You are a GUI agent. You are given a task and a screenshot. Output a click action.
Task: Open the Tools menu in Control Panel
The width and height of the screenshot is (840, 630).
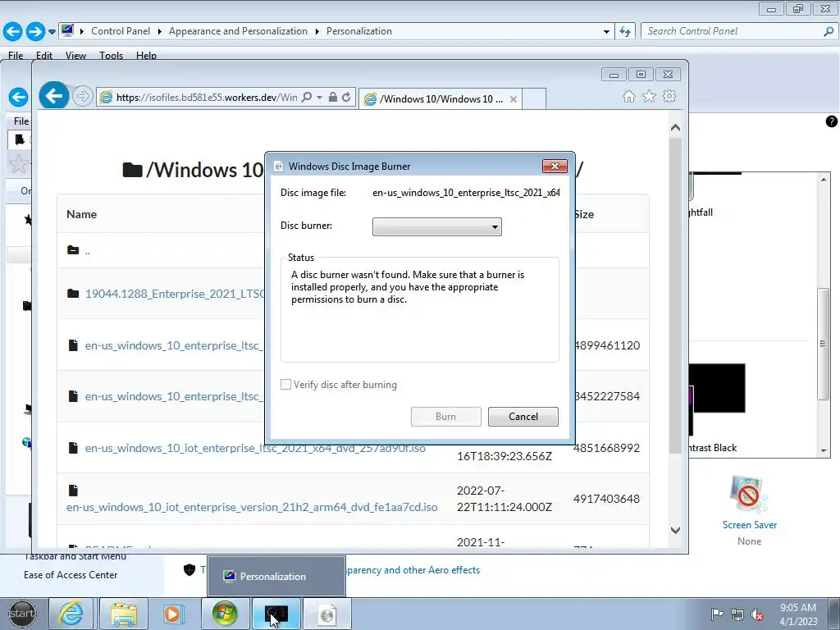pos(111,55)
